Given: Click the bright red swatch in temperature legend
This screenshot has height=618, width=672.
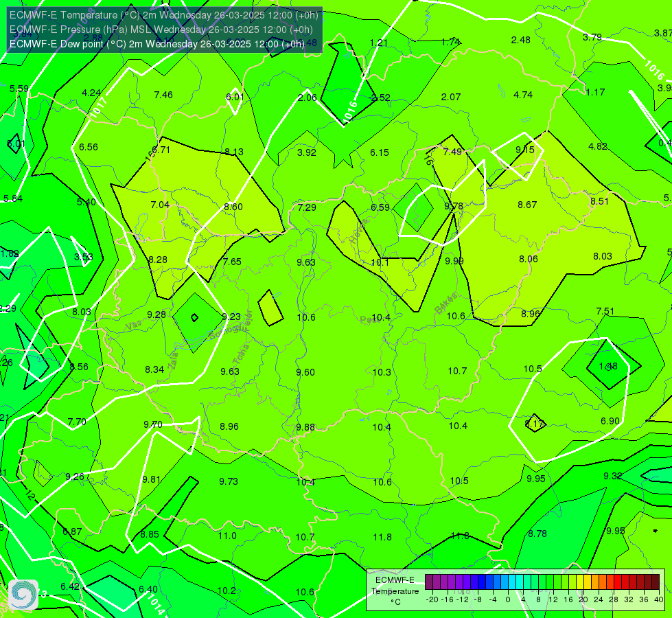Looking at the screenshot, I should 618,582.
